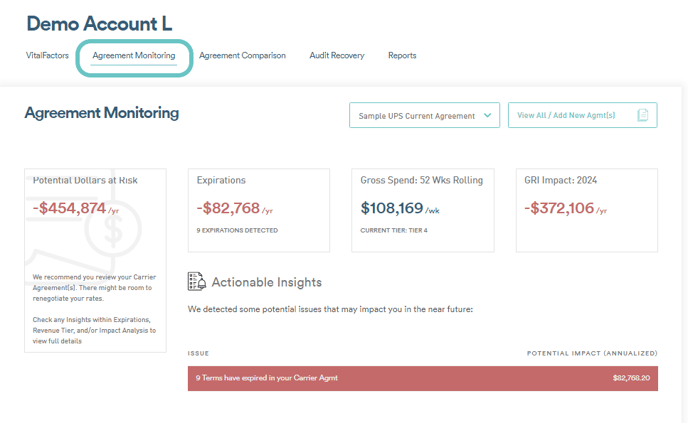Select the Agreement Monitoring tab

click(x=134, y=55)
